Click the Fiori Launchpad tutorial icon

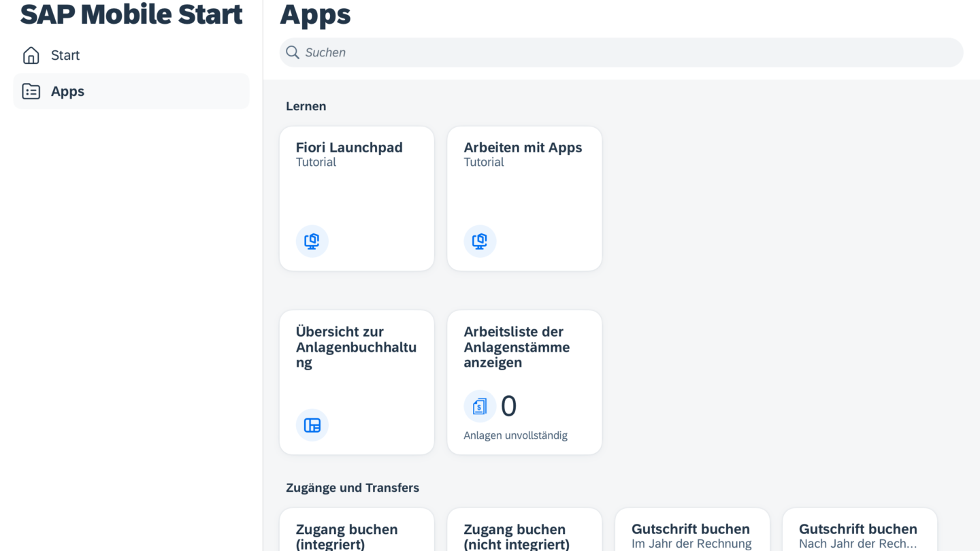pyautogui.click(x=312, y=241)
